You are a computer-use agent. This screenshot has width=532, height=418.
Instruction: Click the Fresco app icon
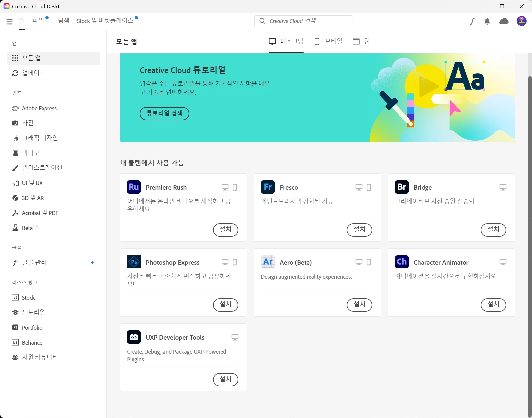268,187
